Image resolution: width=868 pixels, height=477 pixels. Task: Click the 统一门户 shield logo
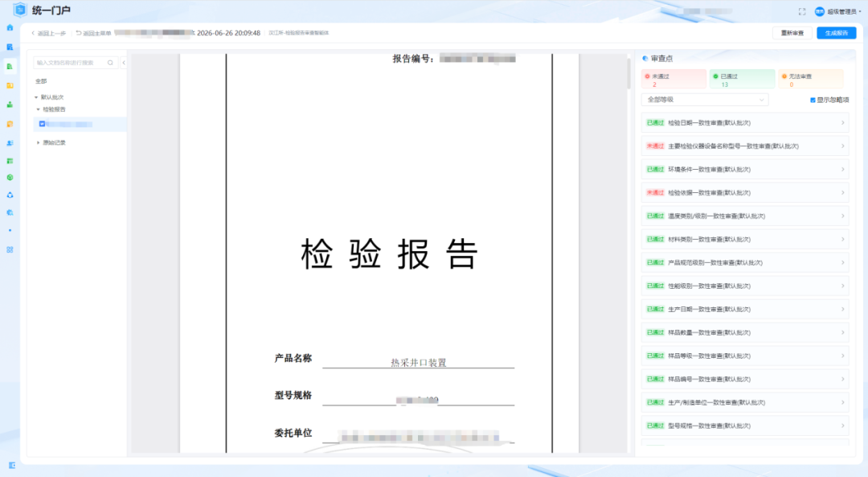20,10
